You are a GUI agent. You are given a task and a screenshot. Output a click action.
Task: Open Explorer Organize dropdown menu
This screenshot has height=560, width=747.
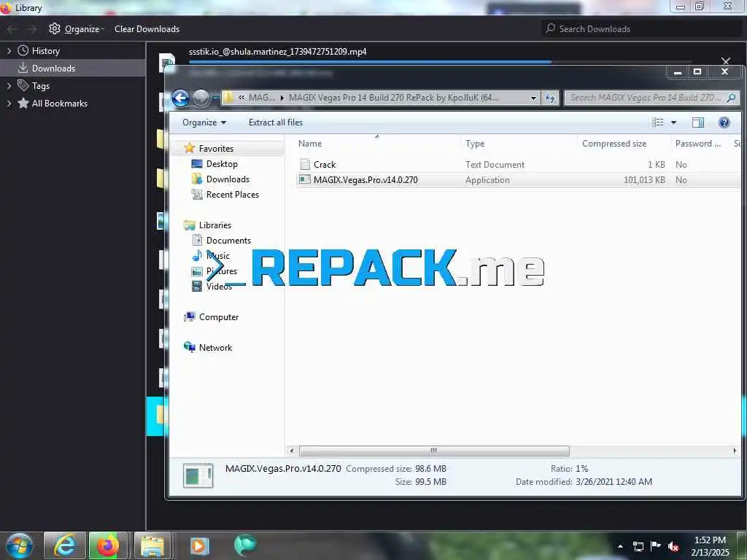coord(204,122)
